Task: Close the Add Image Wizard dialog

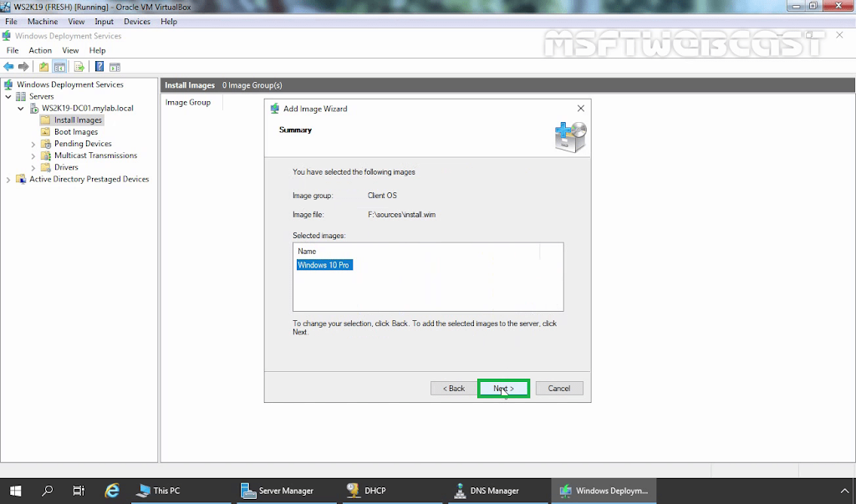Action: (x=581, y=108)
